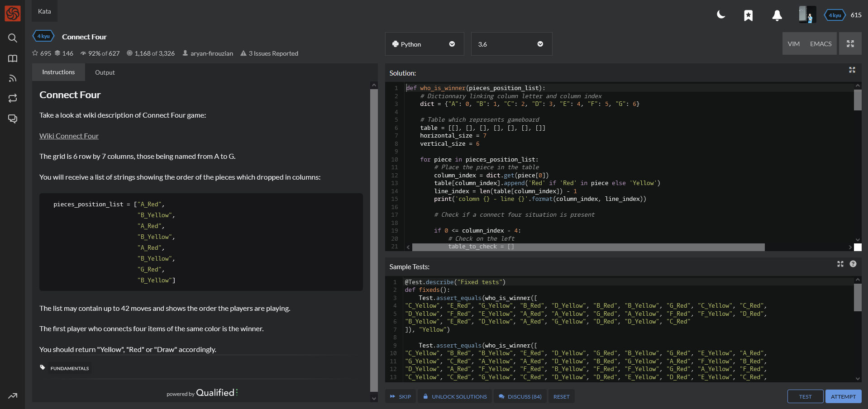Click the FUNDAMENTALS tag
Image resolution: width=868 pixels, height=409 pixels.
[x=70, y=368]
